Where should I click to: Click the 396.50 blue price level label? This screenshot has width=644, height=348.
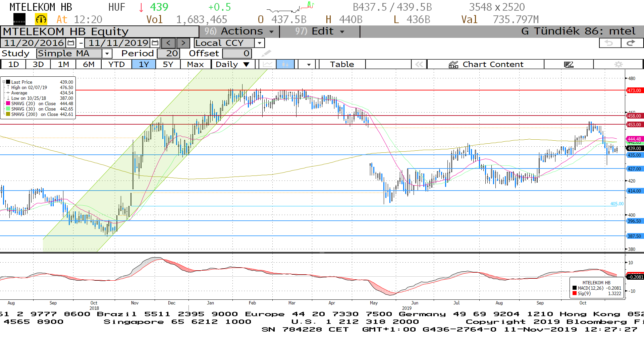click(634, 221)
